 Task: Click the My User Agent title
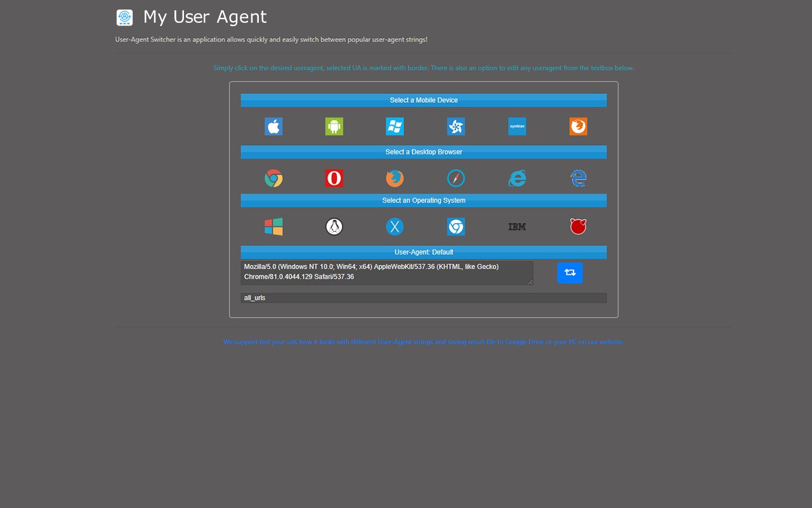pyautogui.click(x=205, y=17)
